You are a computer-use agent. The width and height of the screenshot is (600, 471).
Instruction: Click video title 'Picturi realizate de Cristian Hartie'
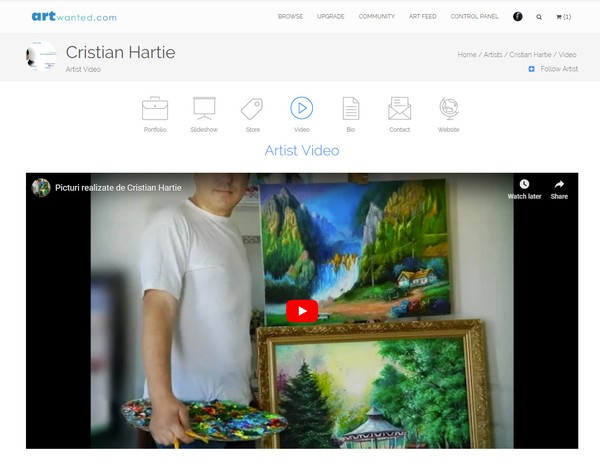pos(118,188)
